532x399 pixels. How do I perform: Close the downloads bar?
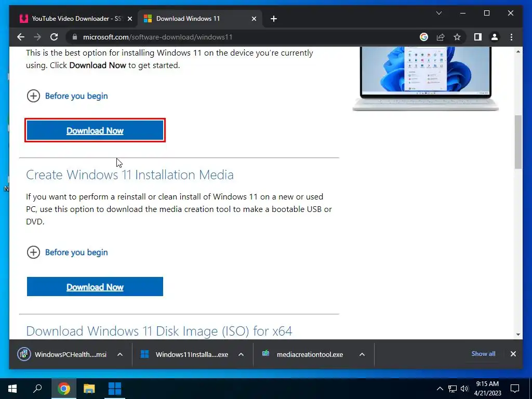[x=513, y=354]
